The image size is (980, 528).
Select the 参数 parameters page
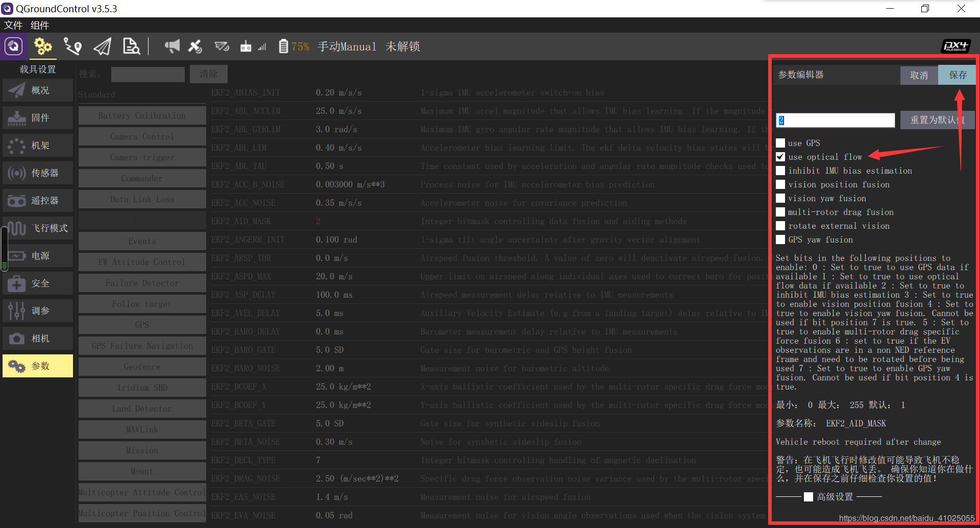tap(38, 366)
